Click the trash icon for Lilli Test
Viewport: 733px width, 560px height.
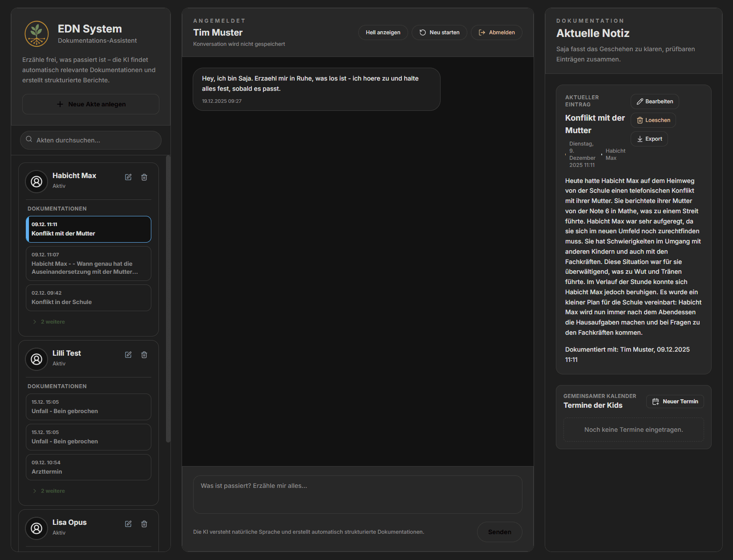point(144,354)
